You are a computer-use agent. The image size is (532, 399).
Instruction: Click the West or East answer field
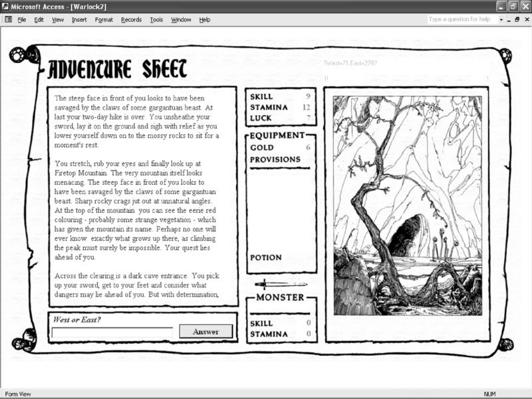point(112,332)
